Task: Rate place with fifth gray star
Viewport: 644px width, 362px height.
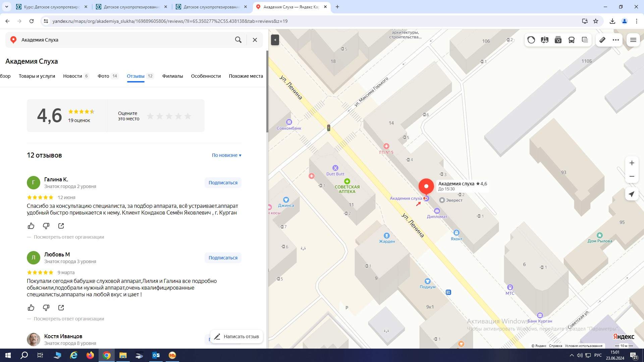Action: [188, 116]
